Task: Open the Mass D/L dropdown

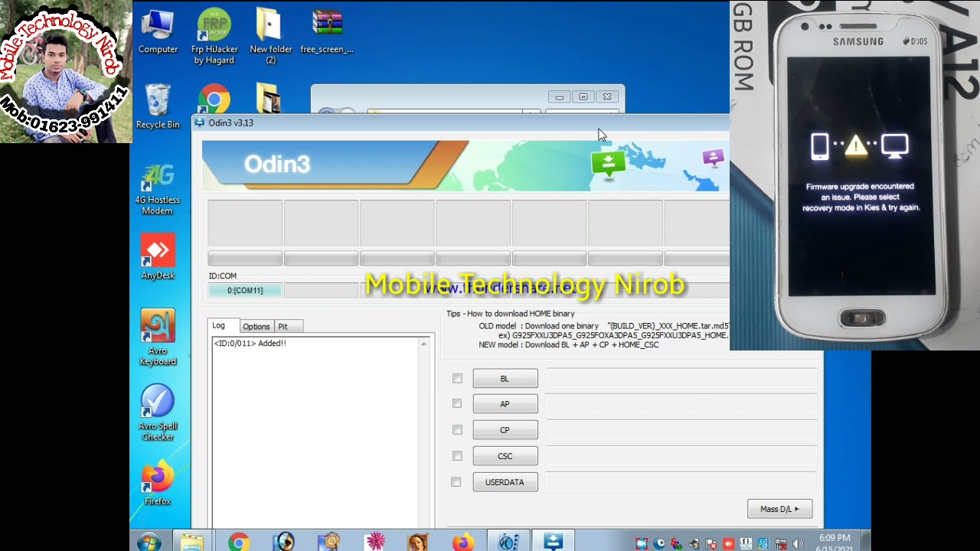Action: click(x=779, y=509)
